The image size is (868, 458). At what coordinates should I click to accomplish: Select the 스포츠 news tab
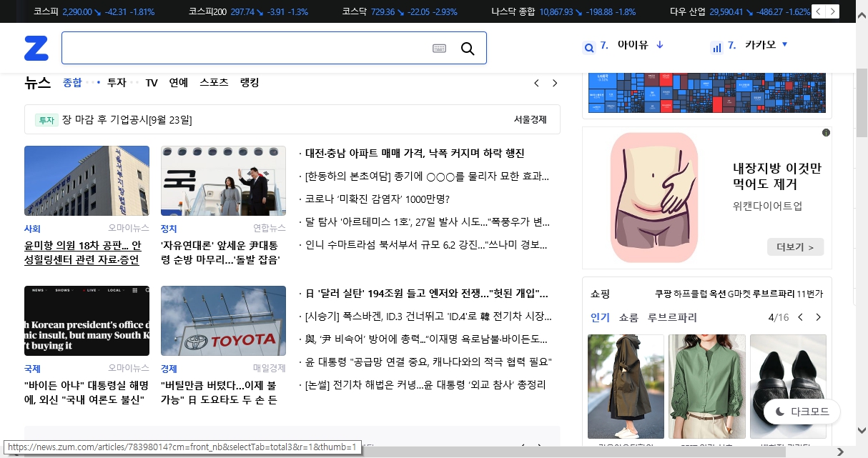coord(214,83)
